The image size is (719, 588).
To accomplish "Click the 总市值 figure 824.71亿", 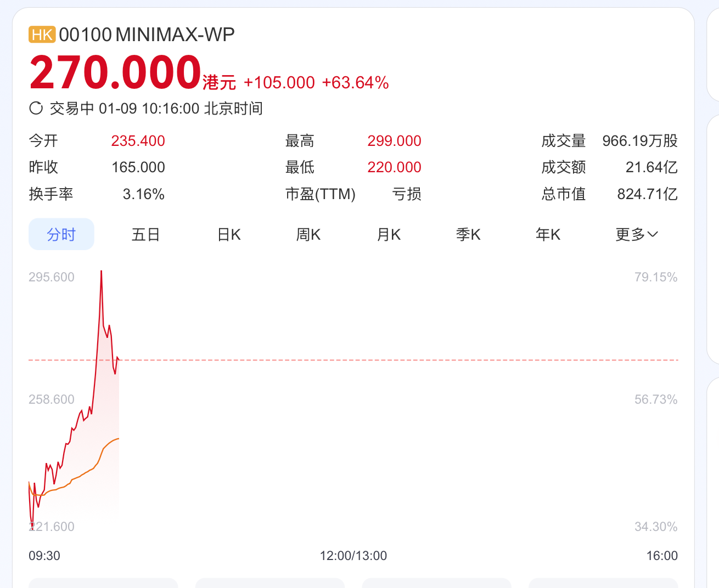I will pyautogui.click(x=647, y=194).
